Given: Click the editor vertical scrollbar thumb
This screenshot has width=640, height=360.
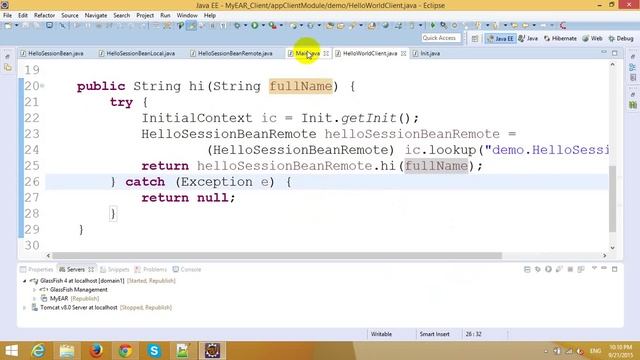Looking at the screenshot, I should 612,199.
